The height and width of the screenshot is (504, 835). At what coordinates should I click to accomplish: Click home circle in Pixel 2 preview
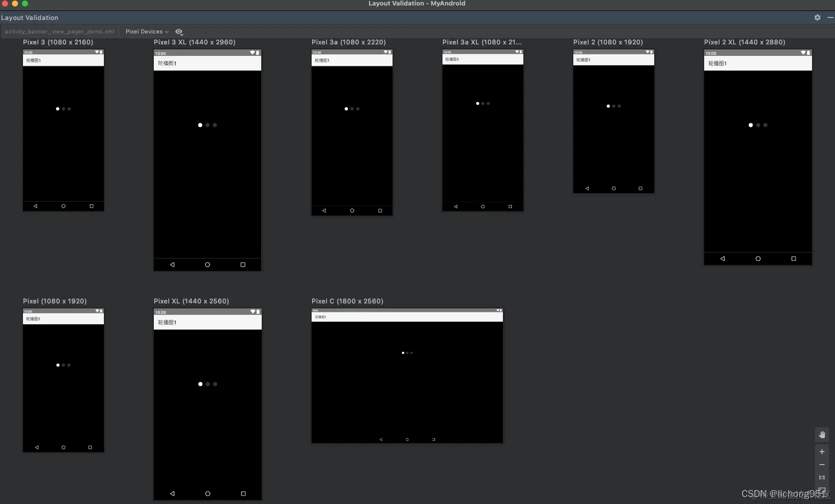coord(614,188)
